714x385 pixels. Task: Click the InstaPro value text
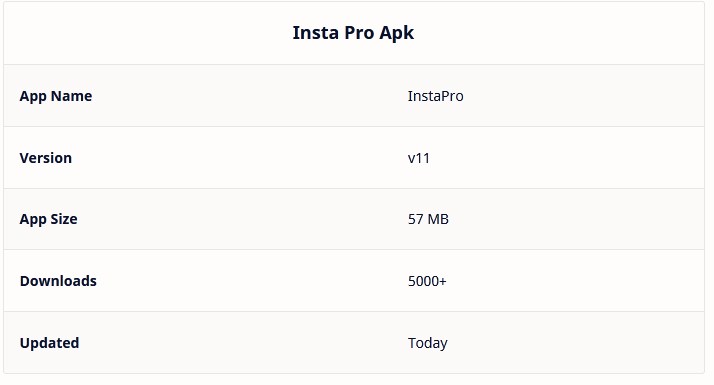[435, 96]
